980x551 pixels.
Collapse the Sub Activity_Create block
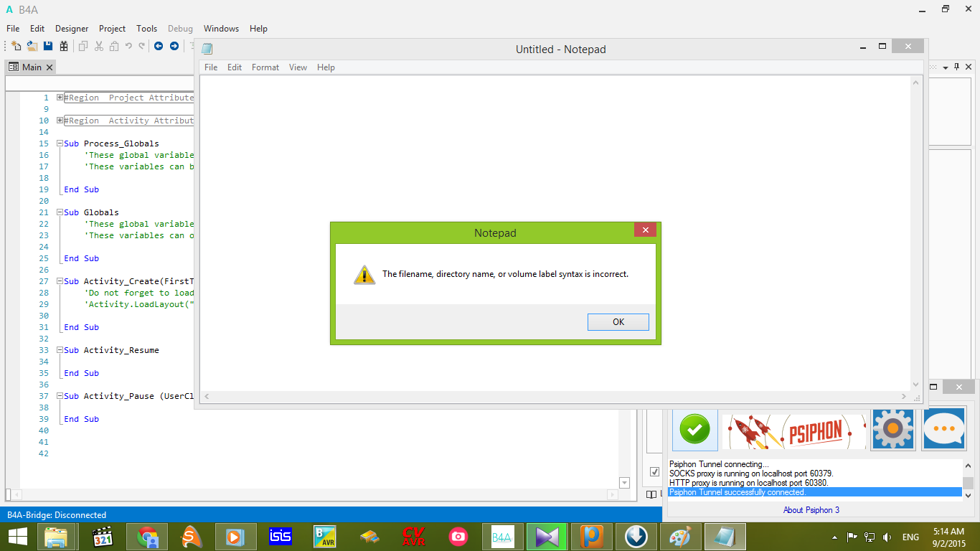[60, 281]
